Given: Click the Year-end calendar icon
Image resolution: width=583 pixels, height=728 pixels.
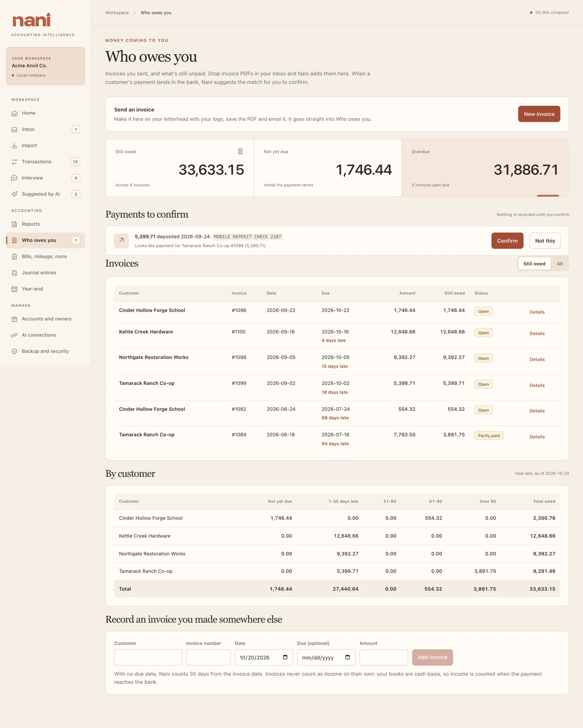Looking at the screenshot, I should [14, 289].
